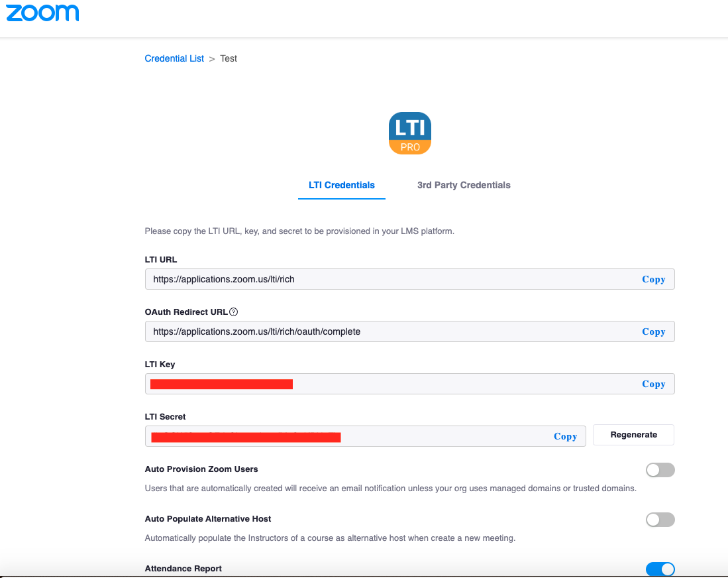This screenshot has height=578, width=728.
Task: Click the "Auto Provision Zoom Users" heading
Action: (x=201, y=469)
